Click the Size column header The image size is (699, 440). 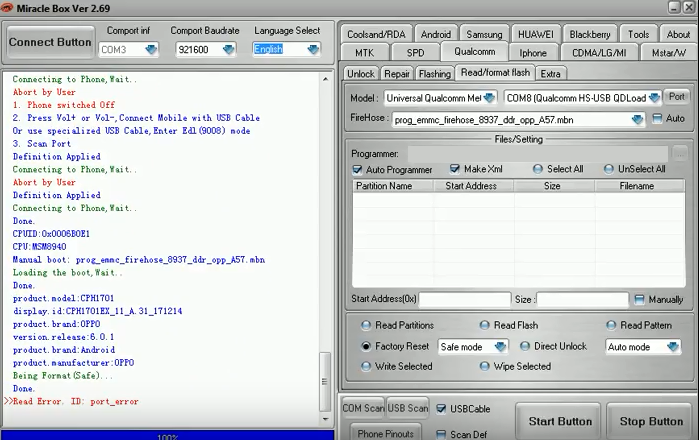point(554,186)
